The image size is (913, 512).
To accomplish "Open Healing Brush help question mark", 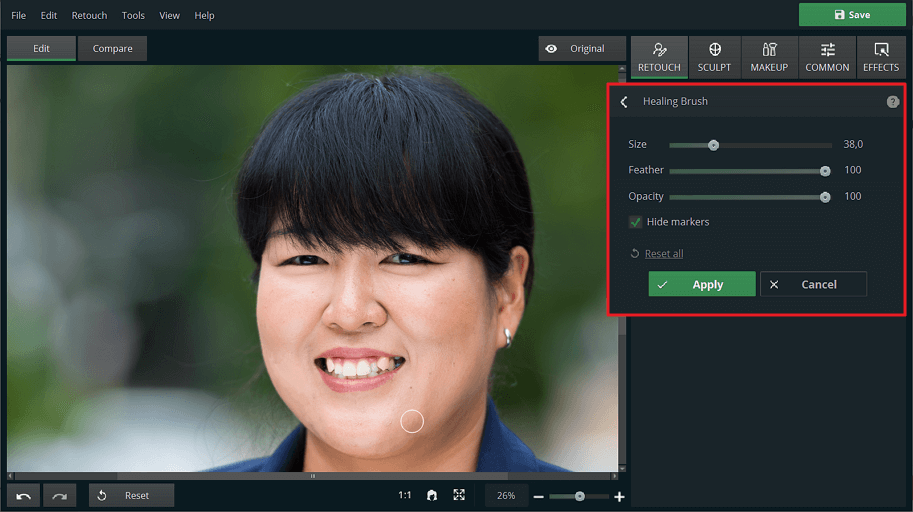I will [x=893, y=102].
